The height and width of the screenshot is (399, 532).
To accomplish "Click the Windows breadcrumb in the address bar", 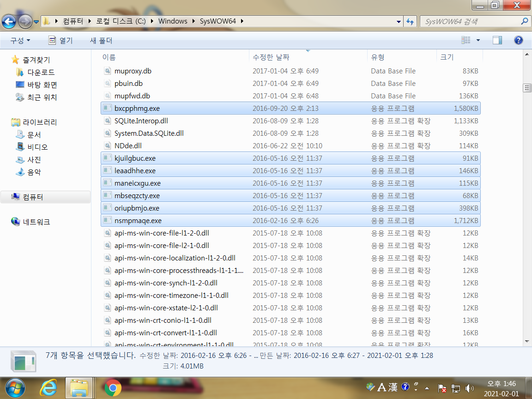I will 173,21.
